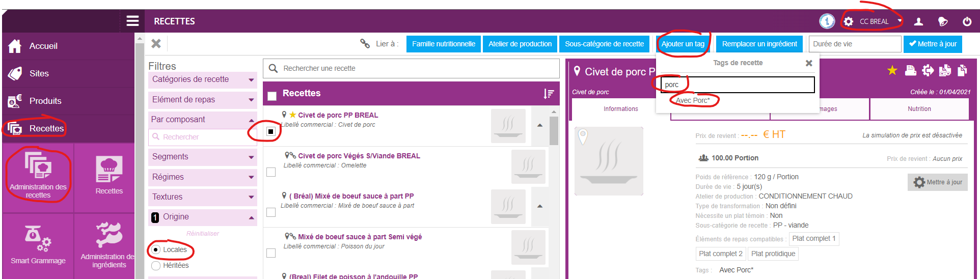
Task: Open Administration des recettes tile
Action: (x=38, y=177)
